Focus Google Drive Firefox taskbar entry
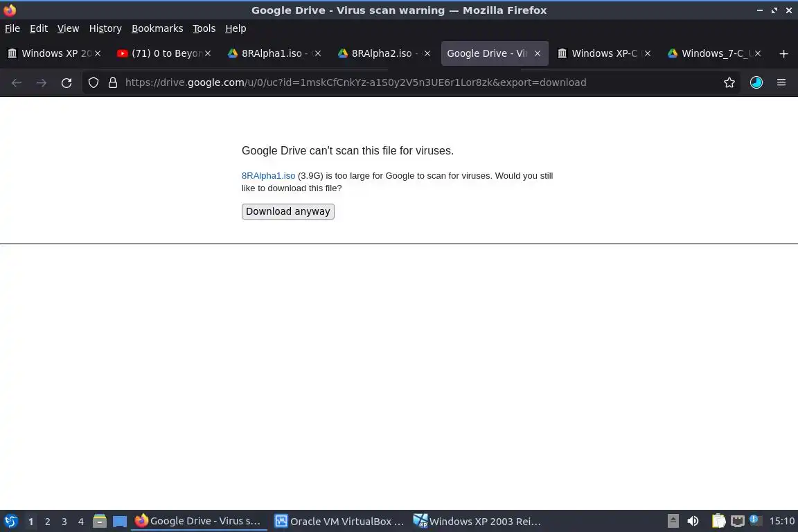 pyautogui.click(x=199, y=522)
